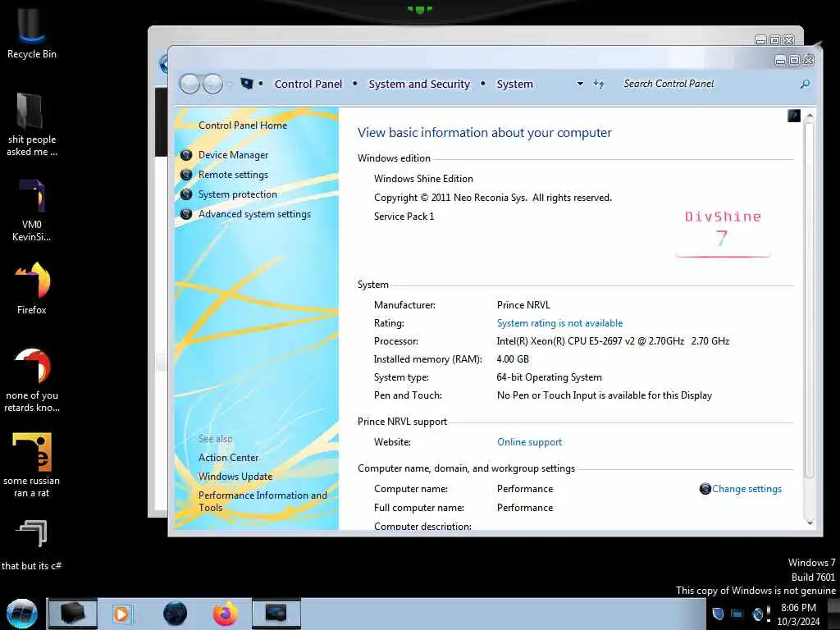Viewport: 840px width, 630px height.
Task: Click the Show desktop strip at taskbar end
Action: click(x=834, y=614)
